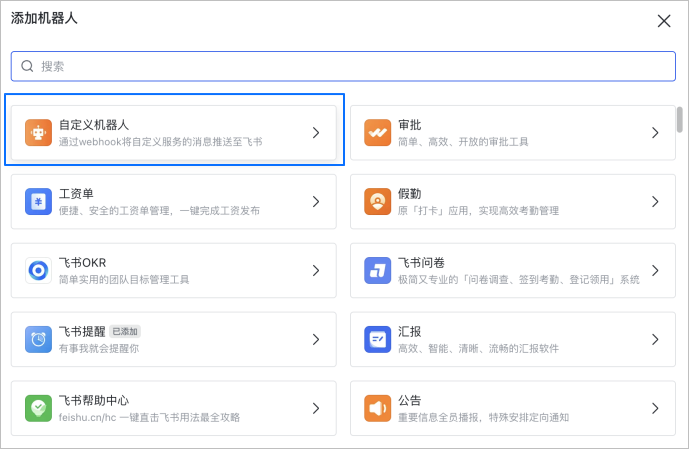689x449 pixels.
Task: Click description 简单、高效、开放的审批工具
Action: 463,142
